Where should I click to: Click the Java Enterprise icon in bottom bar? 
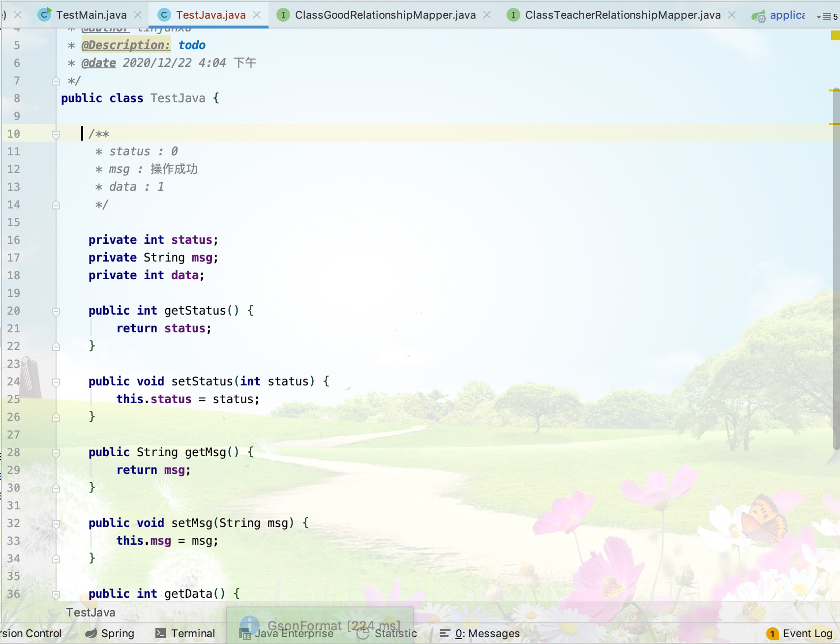[245, 634]
